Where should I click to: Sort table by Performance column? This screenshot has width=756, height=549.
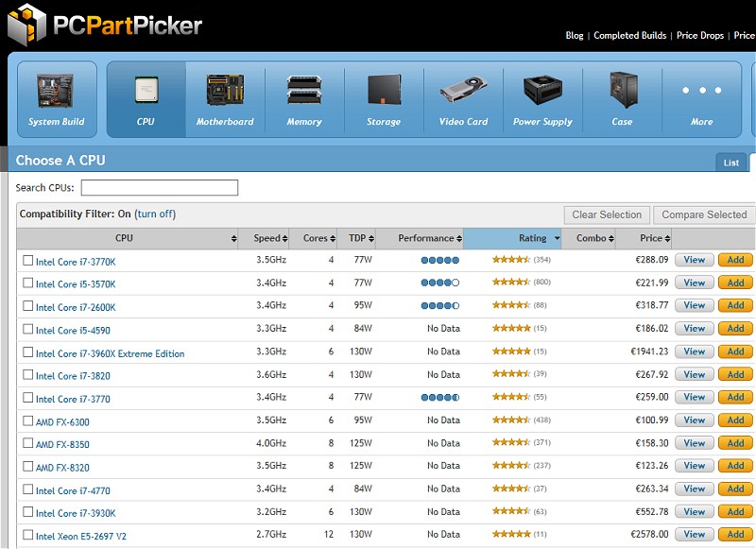pos(420,238)
